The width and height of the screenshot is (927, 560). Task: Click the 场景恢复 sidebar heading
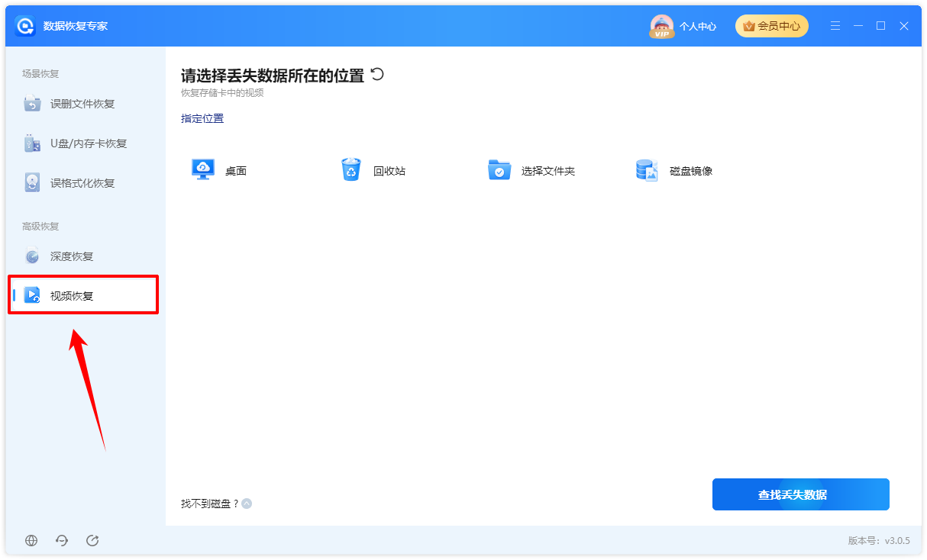[x=40, y=74]
